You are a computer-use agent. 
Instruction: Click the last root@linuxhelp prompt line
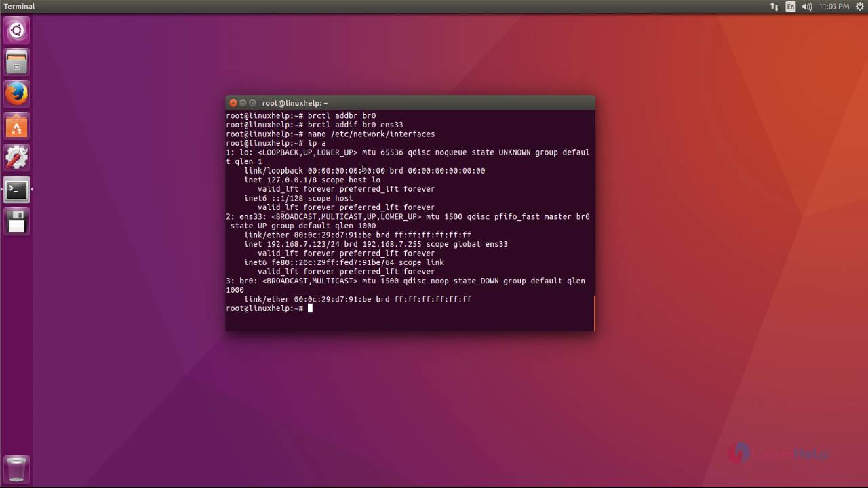pos(269,308)
